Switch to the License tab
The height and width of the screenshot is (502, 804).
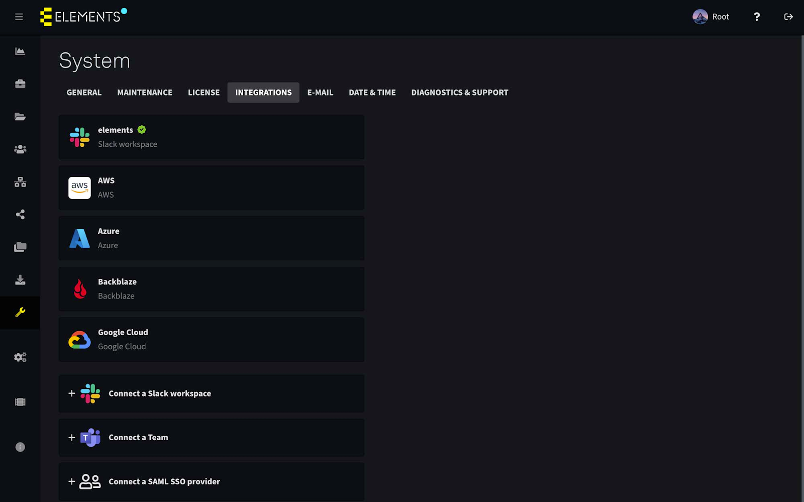[204, 92]
